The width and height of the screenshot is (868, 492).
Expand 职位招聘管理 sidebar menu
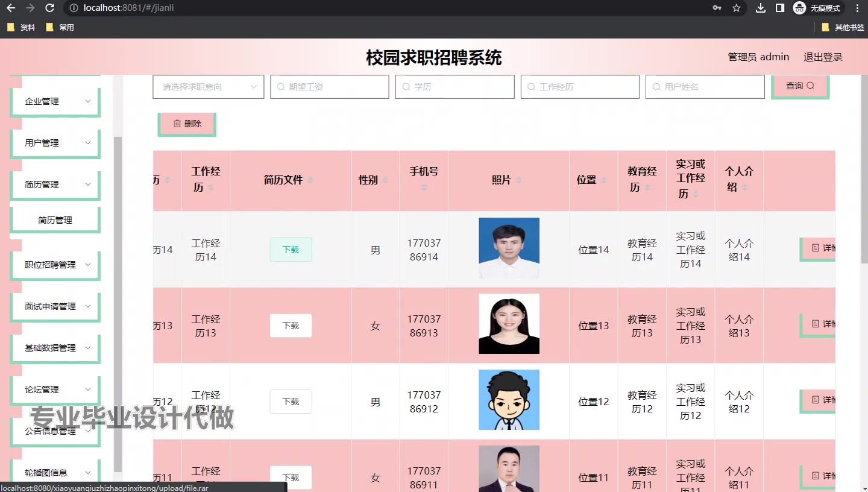54,265
